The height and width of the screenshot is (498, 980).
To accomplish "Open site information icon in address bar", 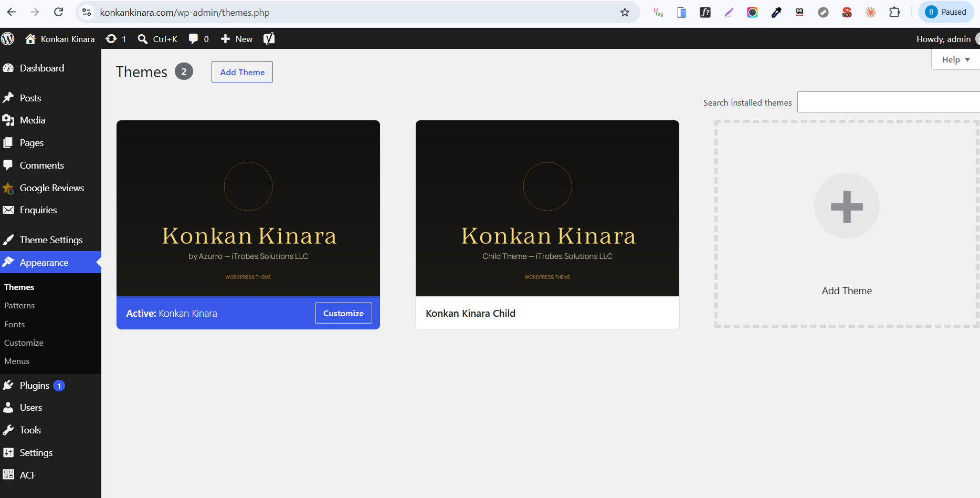I will (87, 12).
